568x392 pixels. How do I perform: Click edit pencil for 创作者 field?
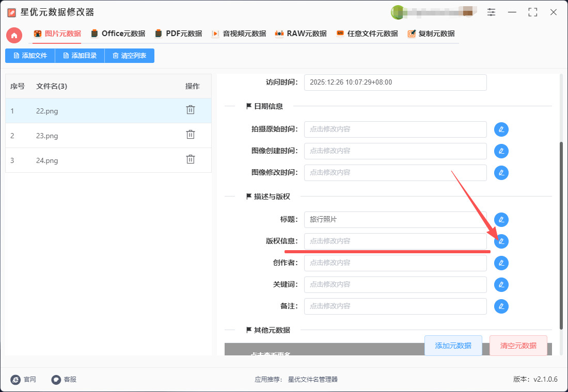pos(501,263)
